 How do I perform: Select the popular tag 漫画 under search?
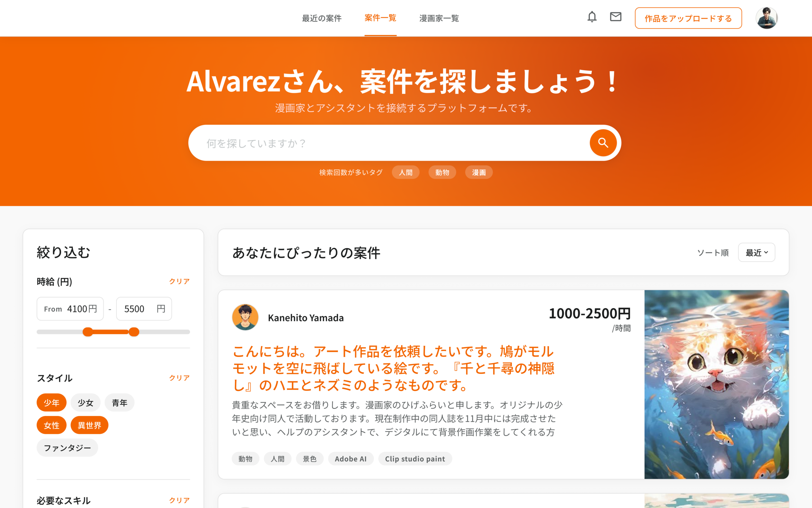pos(478,173)
